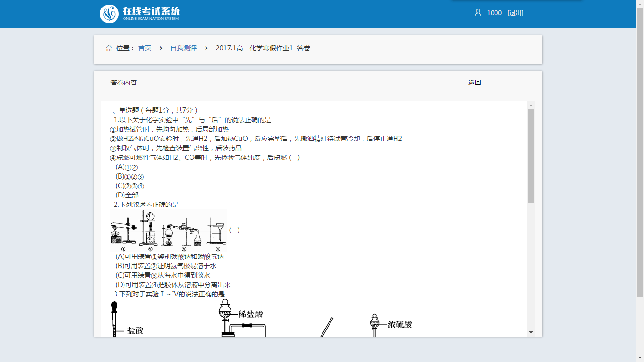644x362 pixels.
Task: Click the first breadcrumb chevron separator
Action: 161,48
